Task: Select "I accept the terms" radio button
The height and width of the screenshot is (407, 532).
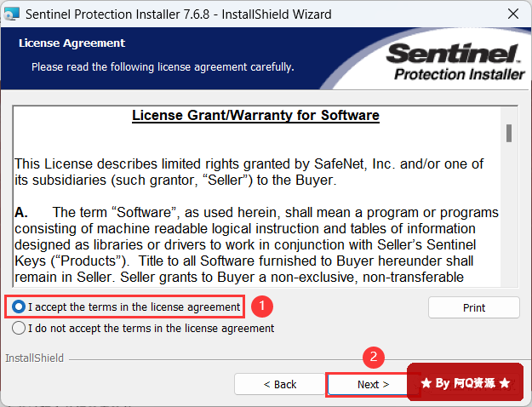Action: 19,307
